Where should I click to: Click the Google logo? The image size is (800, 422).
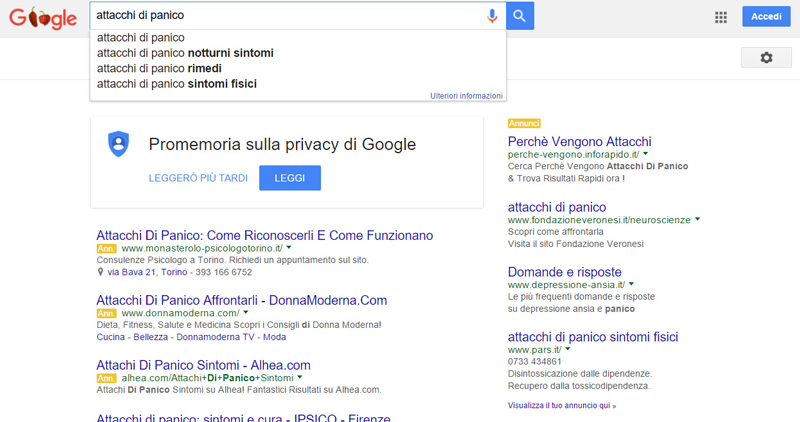click(43, 18)
